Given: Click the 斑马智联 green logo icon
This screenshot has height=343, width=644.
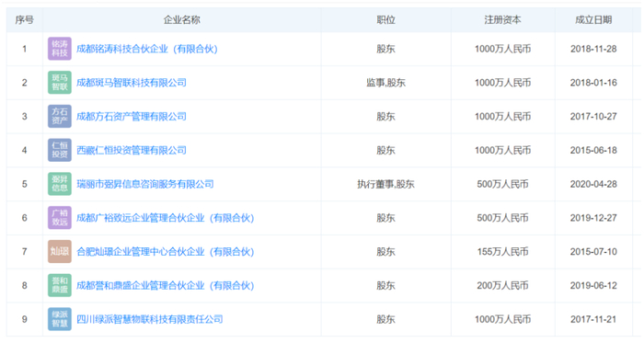Looking at the screenshot, I should 60,83.
